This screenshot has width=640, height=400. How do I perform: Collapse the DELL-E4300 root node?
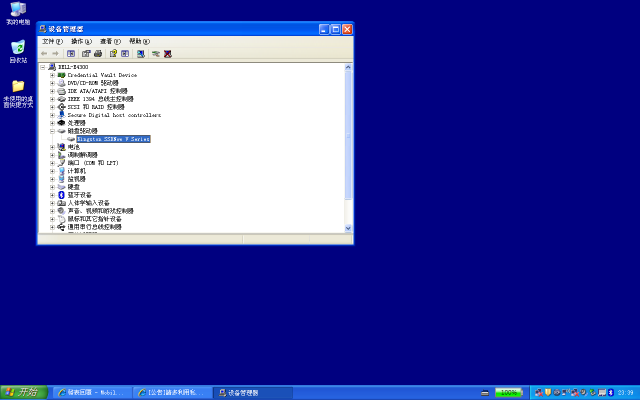point(43,67)
